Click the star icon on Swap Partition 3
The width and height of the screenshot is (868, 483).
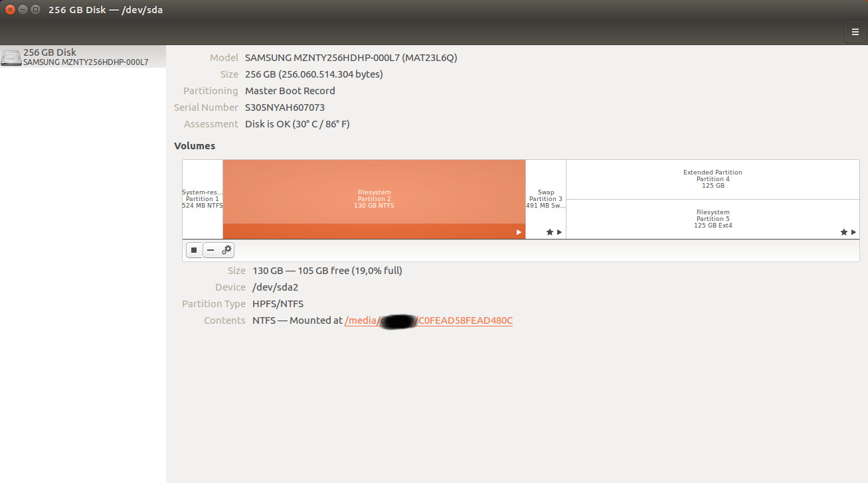(550, 232)
